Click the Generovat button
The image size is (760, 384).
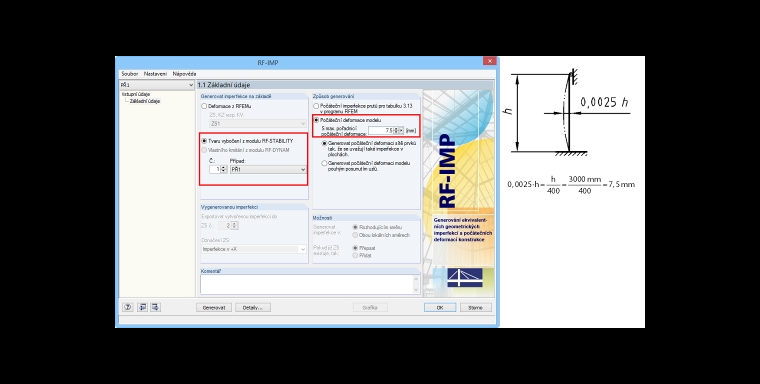[214, 307]
